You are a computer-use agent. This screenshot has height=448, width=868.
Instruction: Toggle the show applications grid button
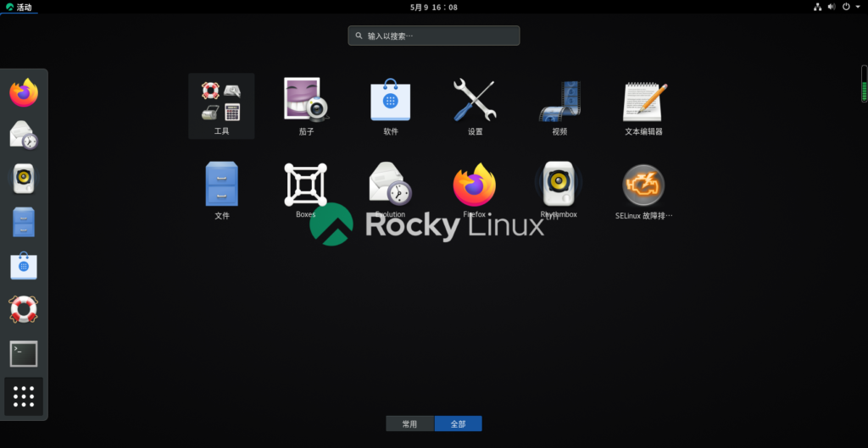point(24,396)
